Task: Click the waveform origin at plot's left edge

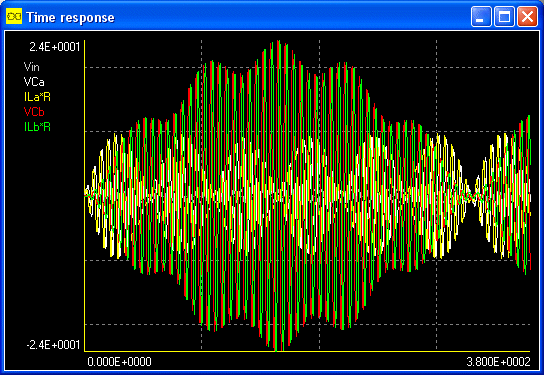Action: 86,196
